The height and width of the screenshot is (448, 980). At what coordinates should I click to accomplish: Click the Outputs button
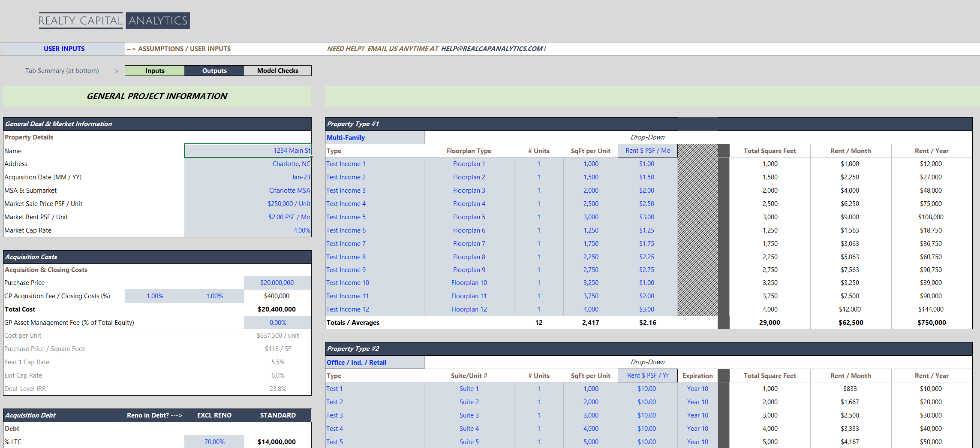pos(214,70)
